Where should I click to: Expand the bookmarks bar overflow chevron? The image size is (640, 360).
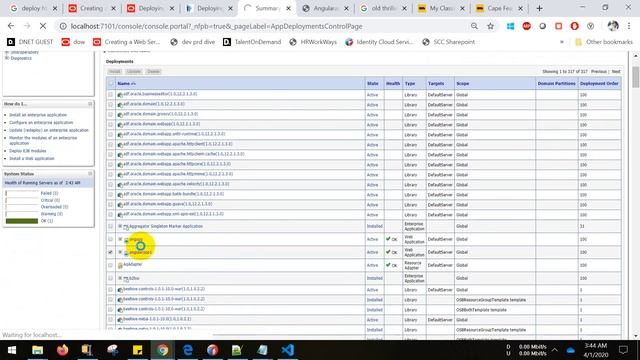pyautogui.click(x=562, y=42)
